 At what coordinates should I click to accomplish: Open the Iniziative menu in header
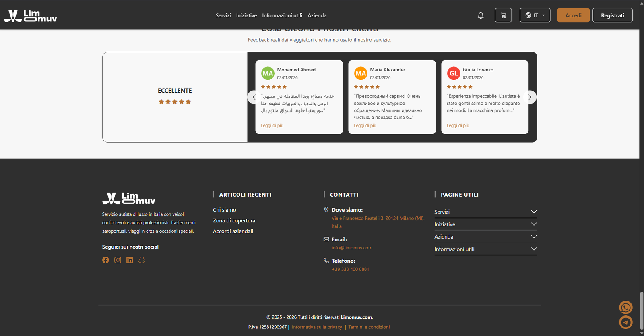(246, 15)
